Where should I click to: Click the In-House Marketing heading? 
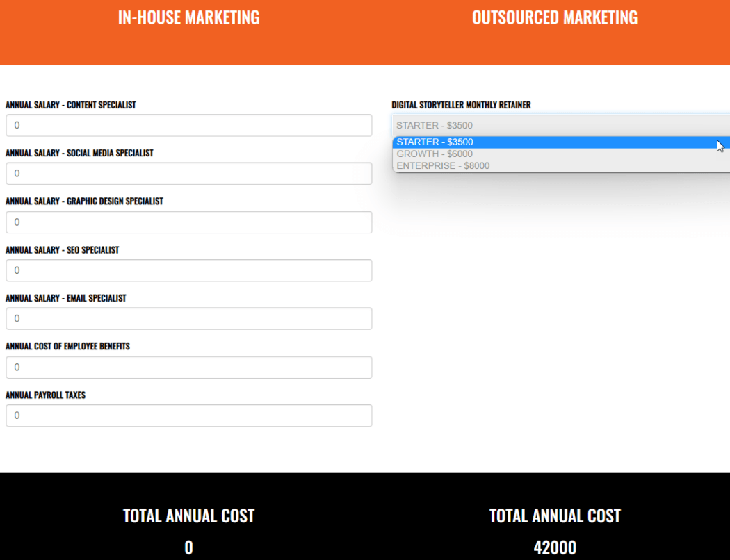click(x=188, y=17)
